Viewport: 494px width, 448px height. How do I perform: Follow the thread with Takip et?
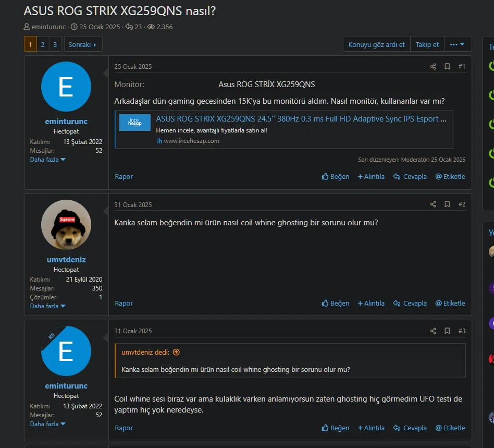427,44
